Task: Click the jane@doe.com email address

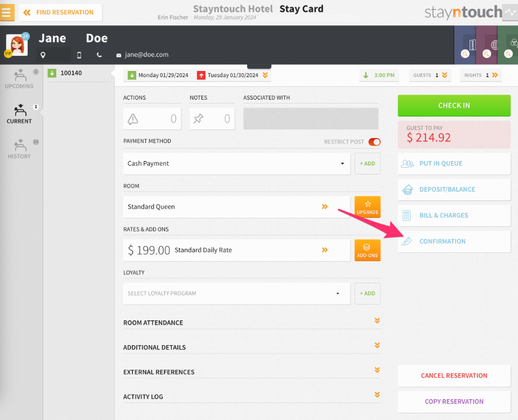Action: pos(147,55)
